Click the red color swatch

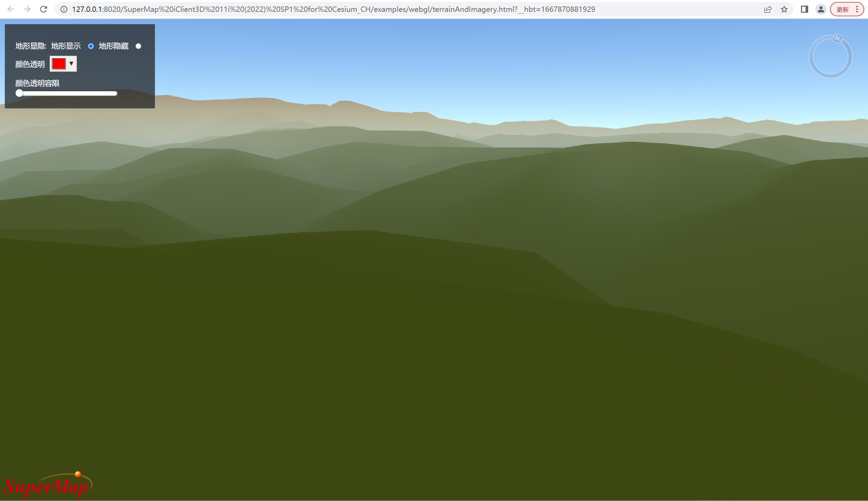(59, 64)
